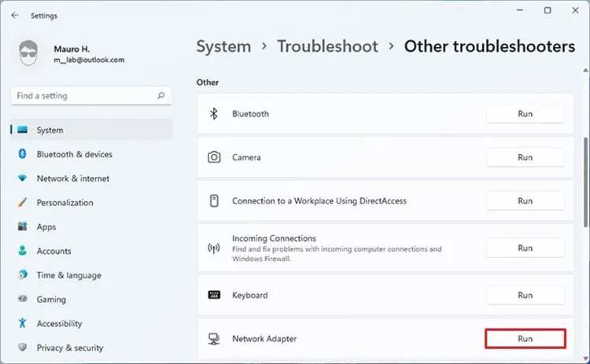The height and width of the screenshot is (364, 590).
Task: Click the Personalization brush icon
Action: [22, 202]
